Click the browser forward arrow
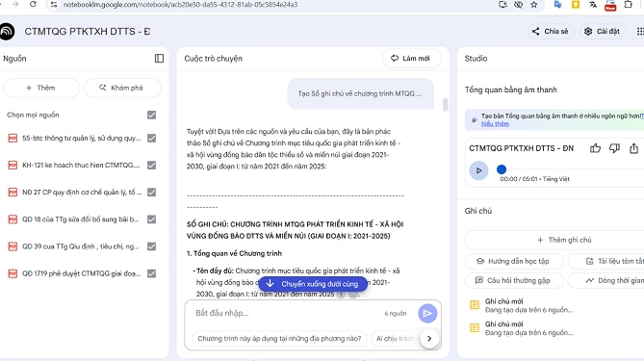This screenshot has width=644, height=361. click(15, 4)
